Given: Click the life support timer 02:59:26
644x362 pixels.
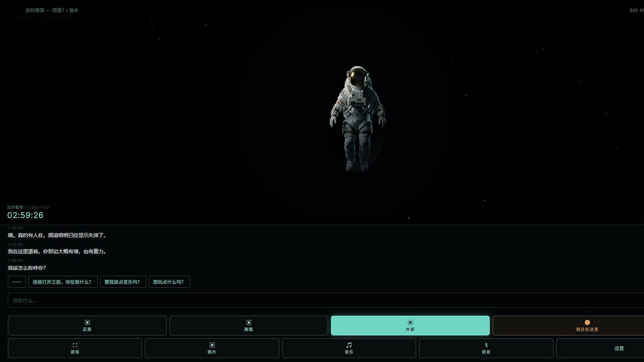Looking at the screenshot, I should tap(25, 215).
